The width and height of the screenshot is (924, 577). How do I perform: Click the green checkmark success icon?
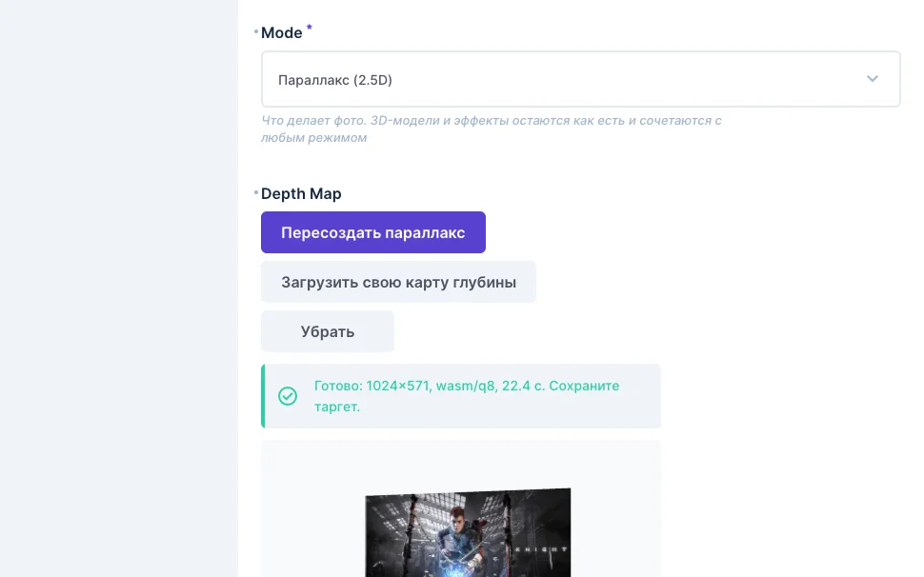pos(288,396)
